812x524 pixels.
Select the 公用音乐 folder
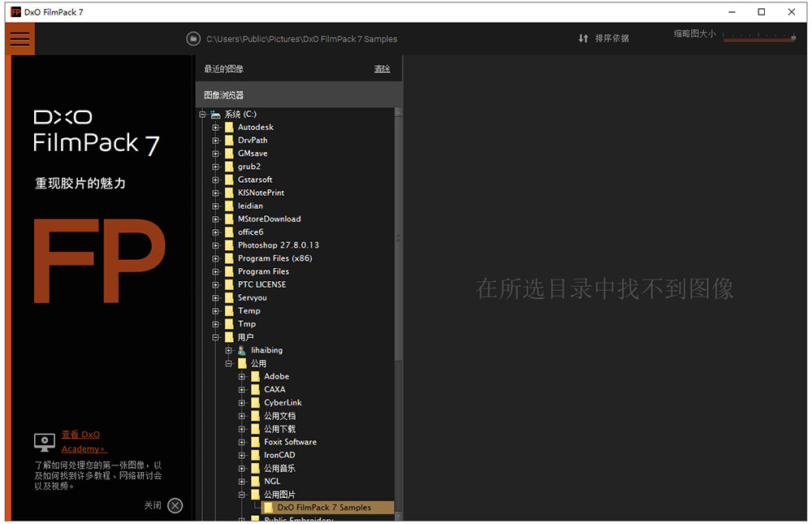[279, 468]
